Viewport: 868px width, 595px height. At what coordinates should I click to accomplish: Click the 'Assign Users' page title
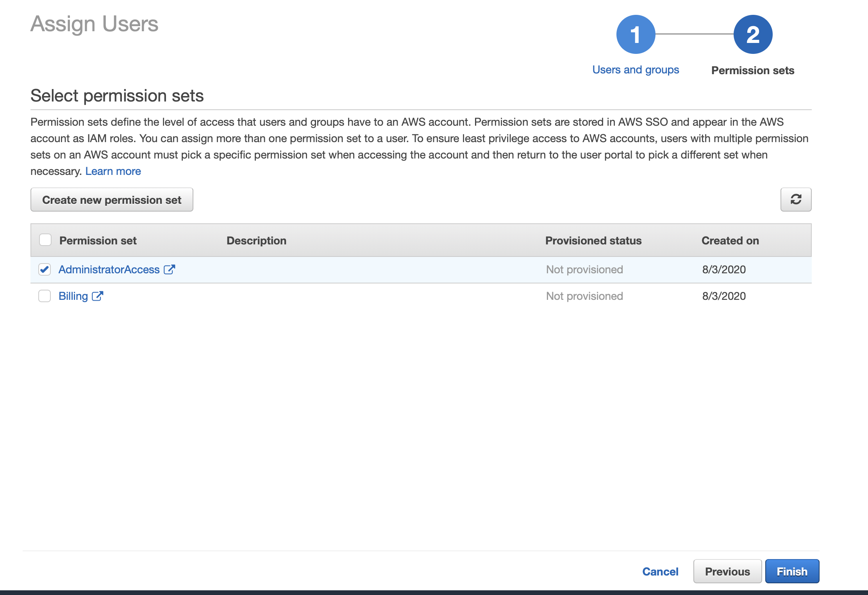(x=94, y=24)
